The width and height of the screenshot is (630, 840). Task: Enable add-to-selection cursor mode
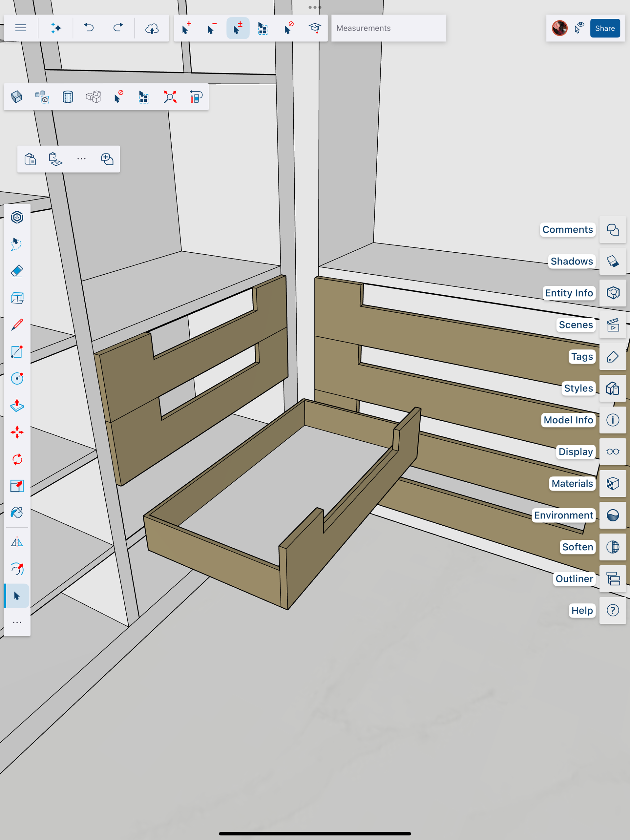(x=186, y=28)
